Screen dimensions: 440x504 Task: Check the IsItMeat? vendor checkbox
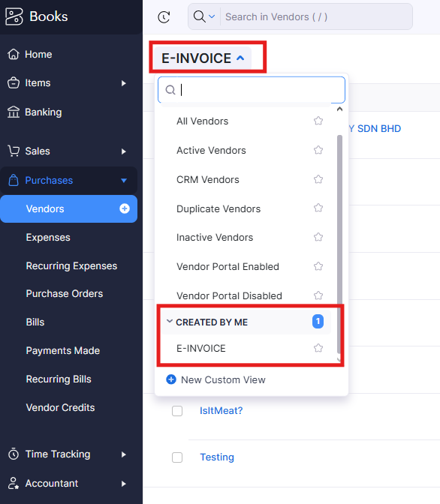(177, 411)
